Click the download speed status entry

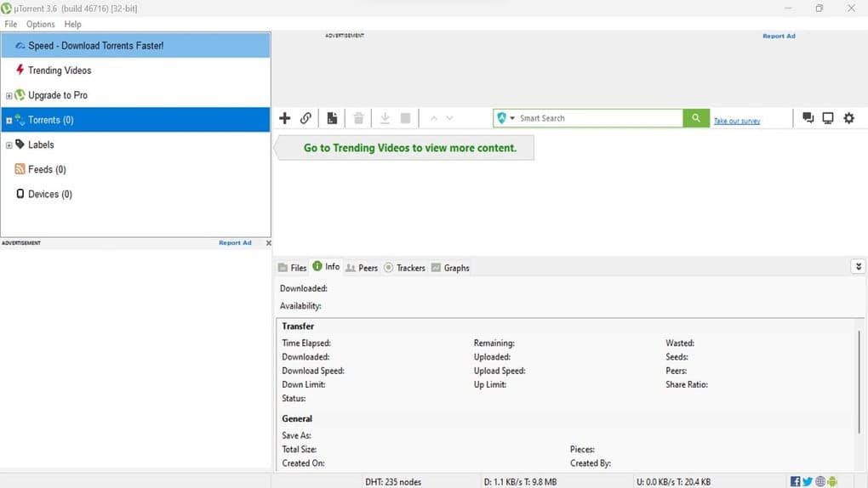520,482
